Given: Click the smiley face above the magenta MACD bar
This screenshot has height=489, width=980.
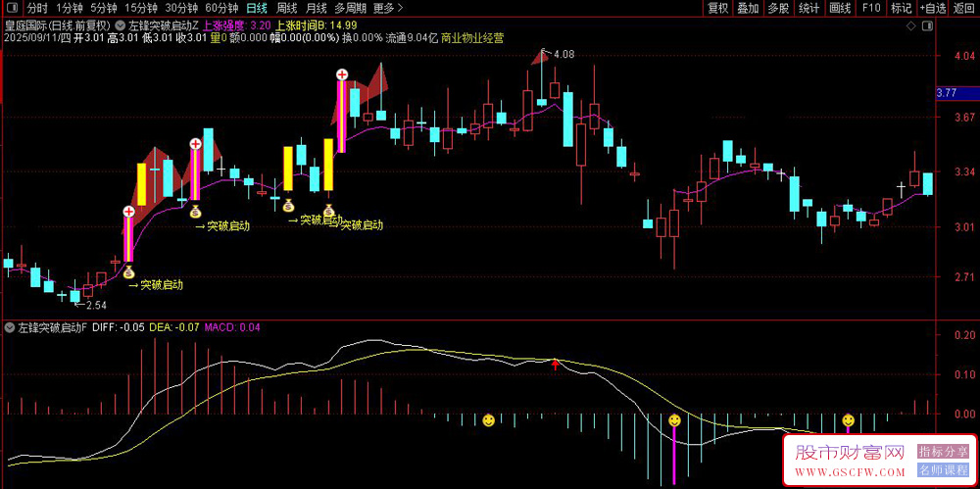Looking at the screenshot, I should click(674, 420).
